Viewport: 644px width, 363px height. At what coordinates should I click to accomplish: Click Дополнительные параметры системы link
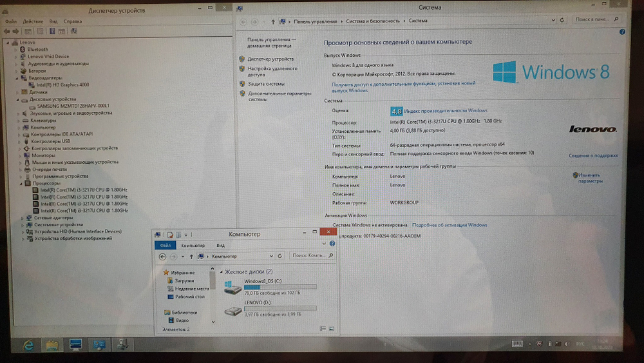279,96
